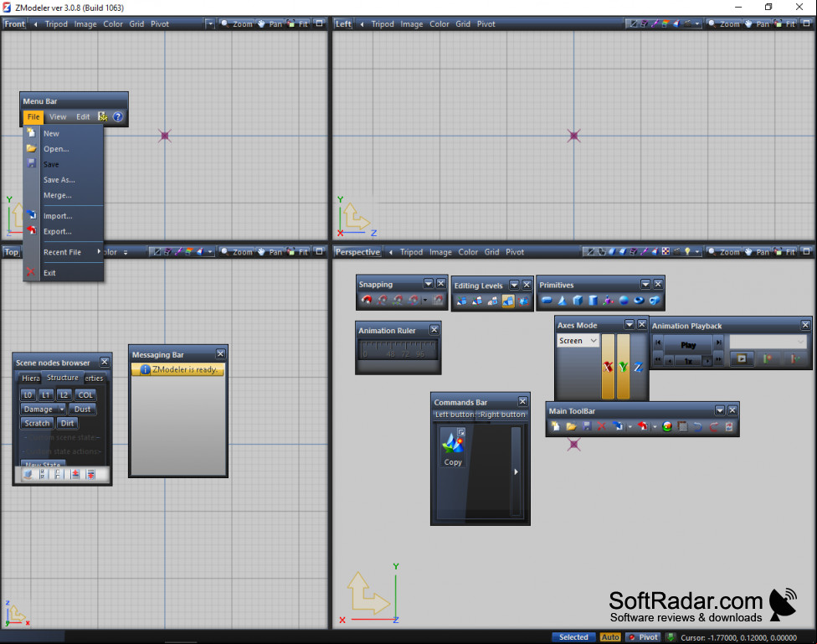
Task: Click the Play button in Animation Playback
Action: (688, 345)
